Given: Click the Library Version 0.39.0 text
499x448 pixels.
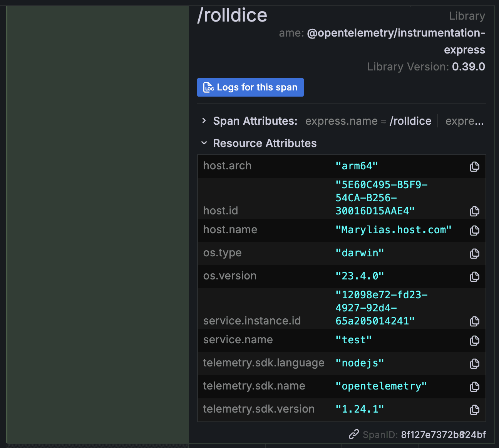Looking at the screenshot, I should (x=426, y=67).
